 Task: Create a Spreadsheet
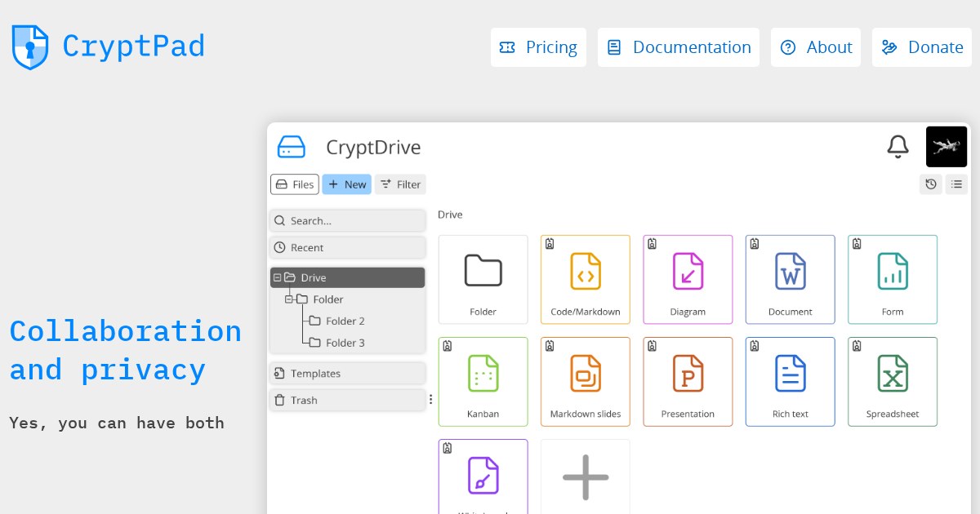[x=893, y=382]
